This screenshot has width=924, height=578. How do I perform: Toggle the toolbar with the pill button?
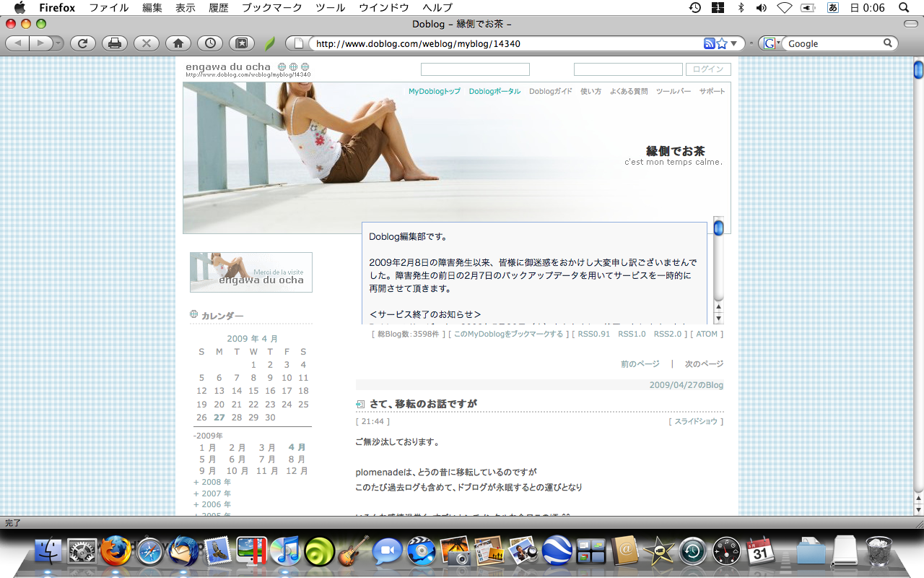[911, 24]
